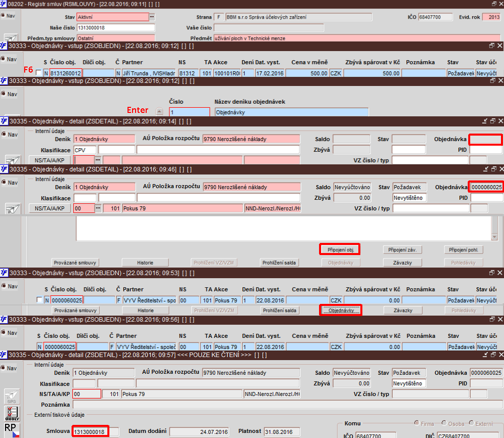This screenshot has height=438, width=504.
Task: Click the up-arrow button beside Číslo field
Action: click(159, 111)
